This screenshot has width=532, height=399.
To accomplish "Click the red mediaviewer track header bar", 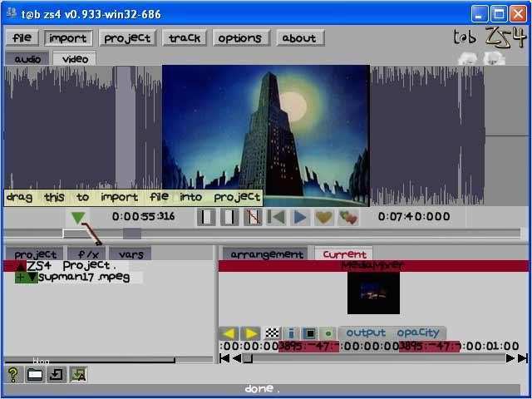I will [373, 266].
